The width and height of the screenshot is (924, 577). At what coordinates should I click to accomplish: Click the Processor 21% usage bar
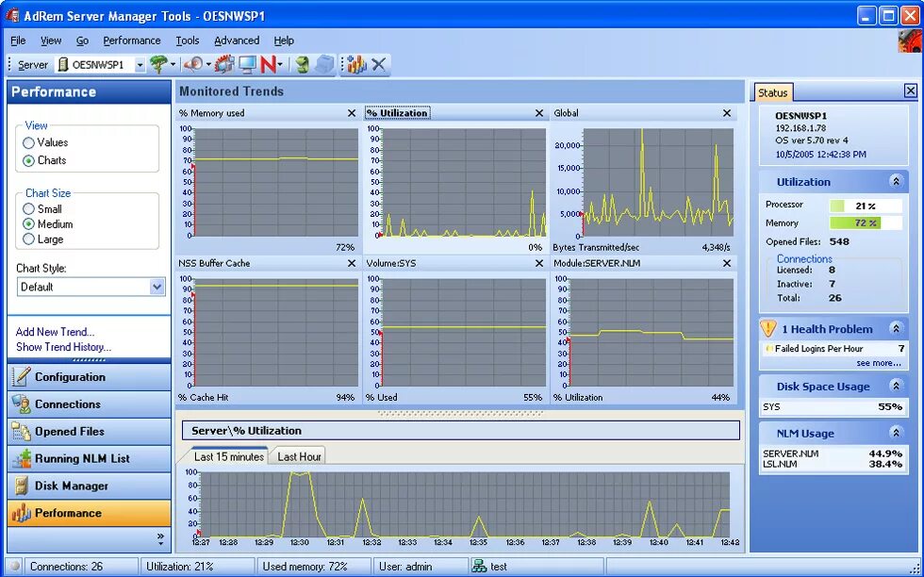(x=866, y=206)
